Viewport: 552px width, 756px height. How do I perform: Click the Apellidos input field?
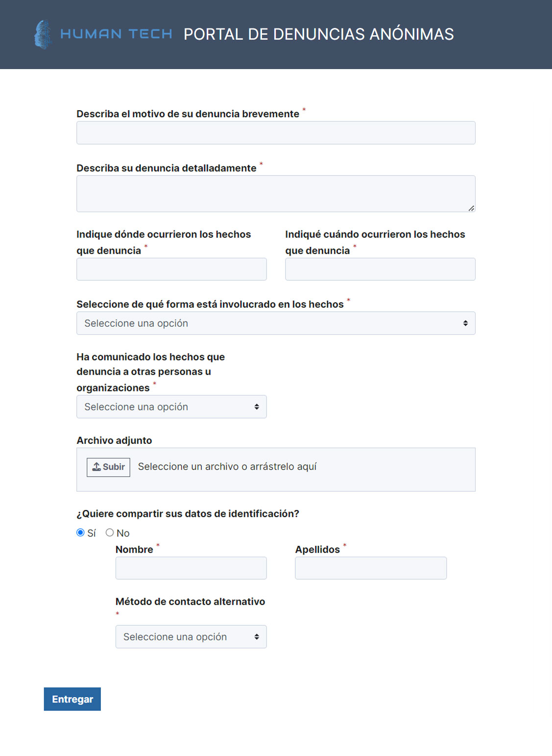[x=371, y=567]
